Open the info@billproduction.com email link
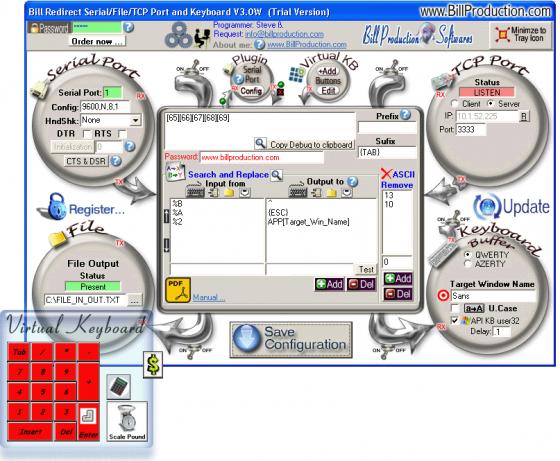The image size is (560, 461). pos(284,34)
